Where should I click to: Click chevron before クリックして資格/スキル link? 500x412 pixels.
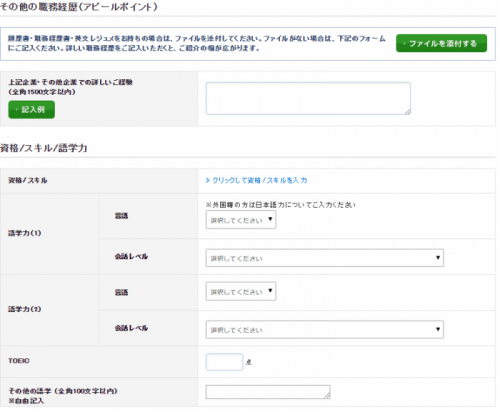coord(208,180)
